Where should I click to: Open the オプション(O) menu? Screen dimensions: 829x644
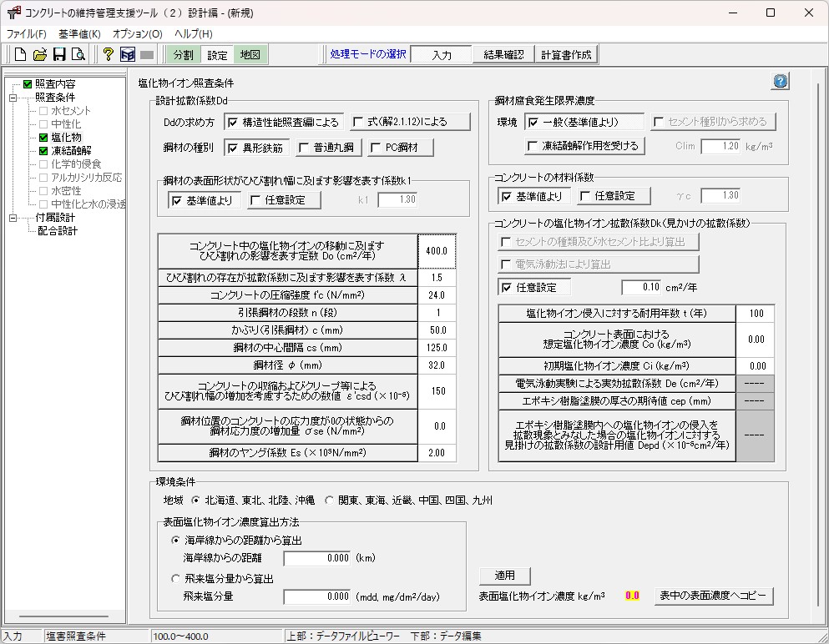point(138,34)
